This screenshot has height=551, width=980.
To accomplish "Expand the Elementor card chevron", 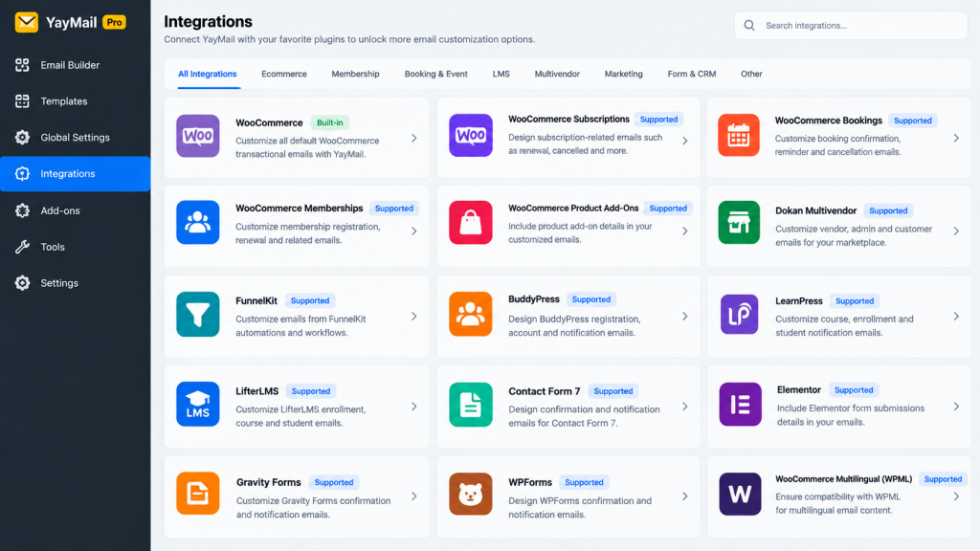I will (x=956, y=407).
